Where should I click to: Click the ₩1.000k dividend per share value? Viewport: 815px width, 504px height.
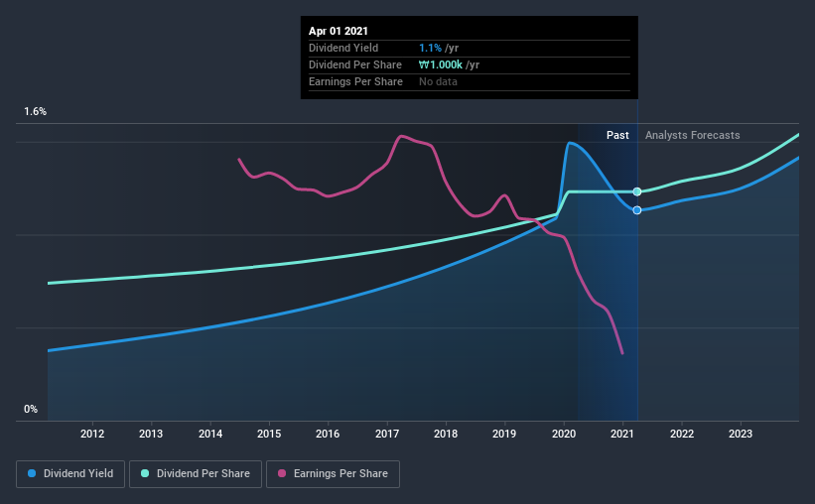coord(440,64)
